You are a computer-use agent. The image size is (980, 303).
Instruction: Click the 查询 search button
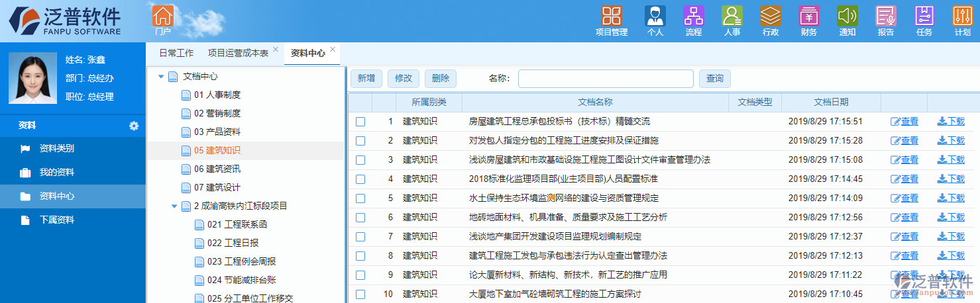715,79
